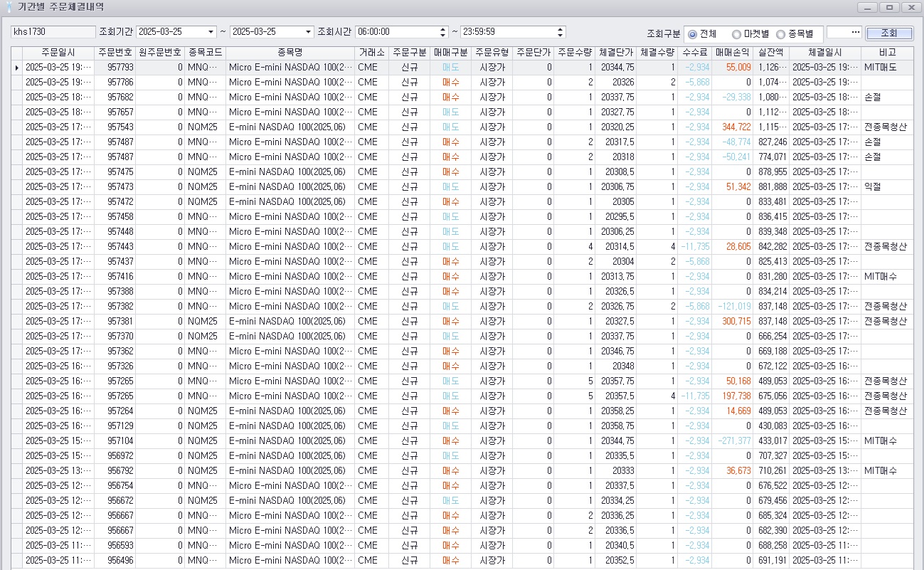Decrease the 23:59:59 end time stepper
The image size is (924, 570).
[561, 35]
